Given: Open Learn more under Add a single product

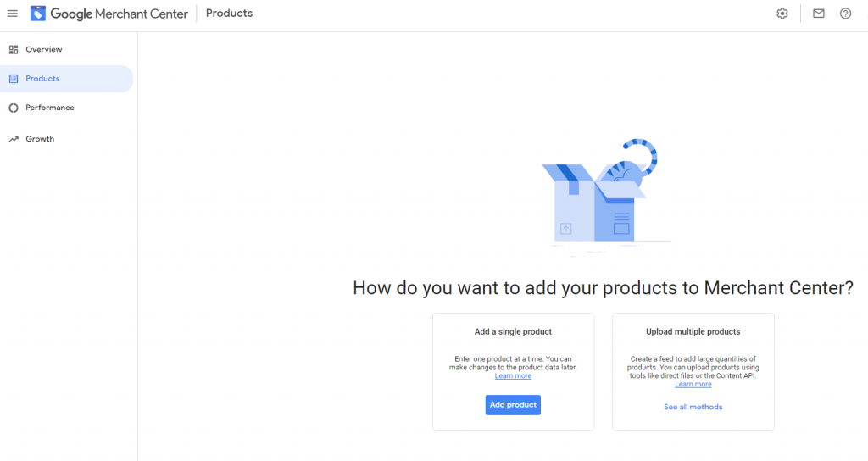Looking at the screenshot, I should coord(513,375).
